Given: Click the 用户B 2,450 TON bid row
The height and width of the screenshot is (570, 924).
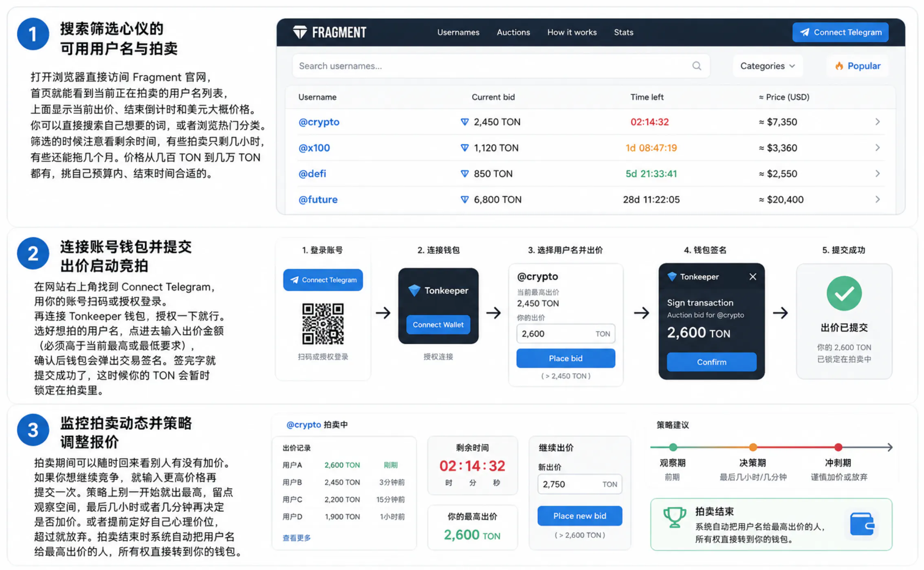Looking at the screenshot, I should point(343,482).
